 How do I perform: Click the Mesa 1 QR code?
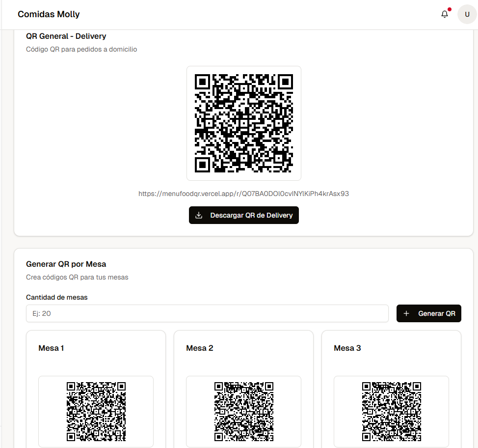click(x=96, y=412)
